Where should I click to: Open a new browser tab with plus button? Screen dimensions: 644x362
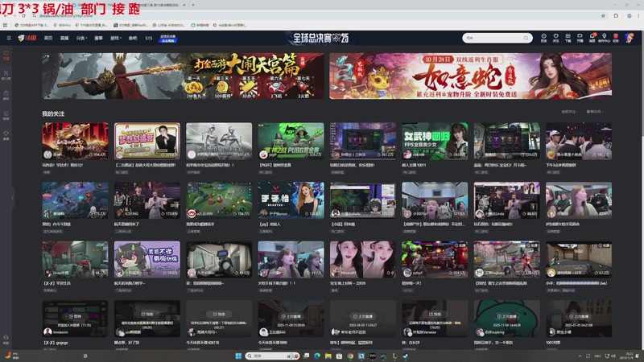193,5
